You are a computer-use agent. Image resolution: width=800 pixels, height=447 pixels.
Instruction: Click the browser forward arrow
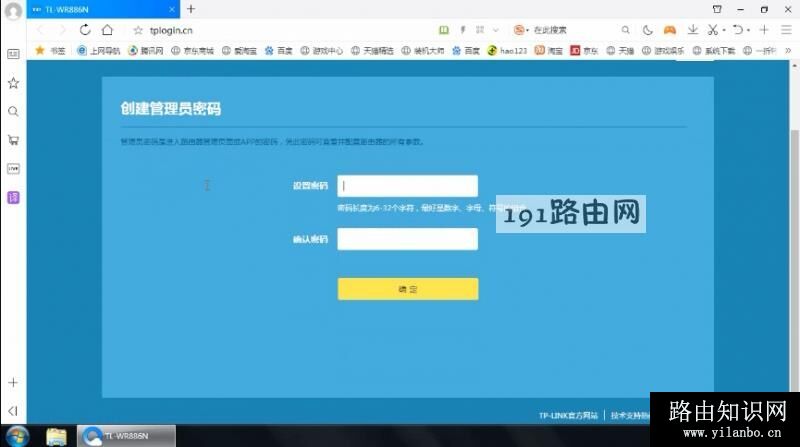(x=62, y=30)
